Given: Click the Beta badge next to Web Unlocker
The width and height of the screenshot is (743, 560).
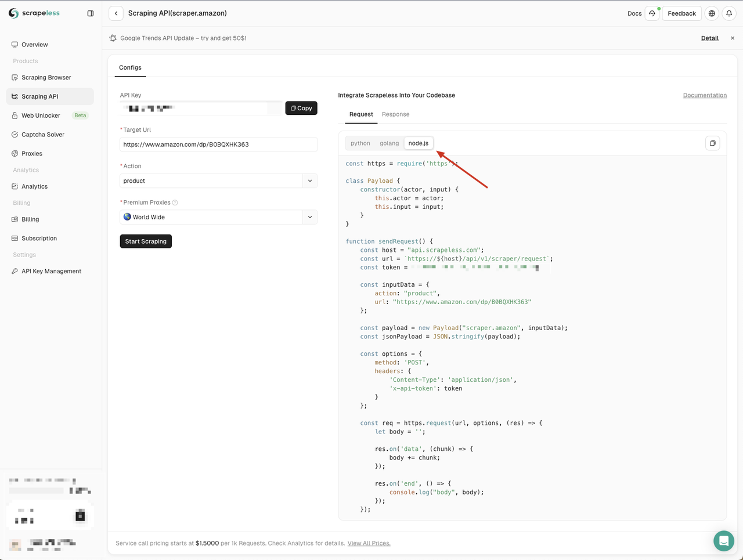Looking at the screenshot, I should (x=80, y=115).
